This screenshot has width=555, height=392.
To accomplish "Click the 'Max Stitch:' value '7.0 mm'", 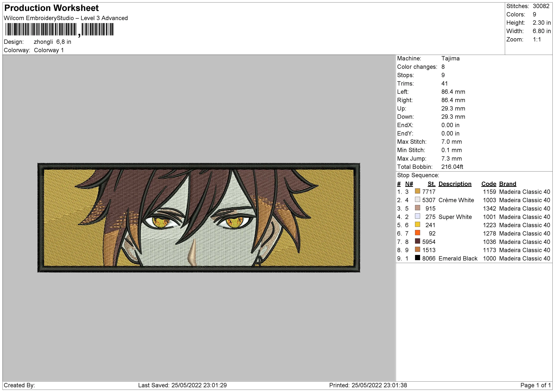I will tap(452, 142).
